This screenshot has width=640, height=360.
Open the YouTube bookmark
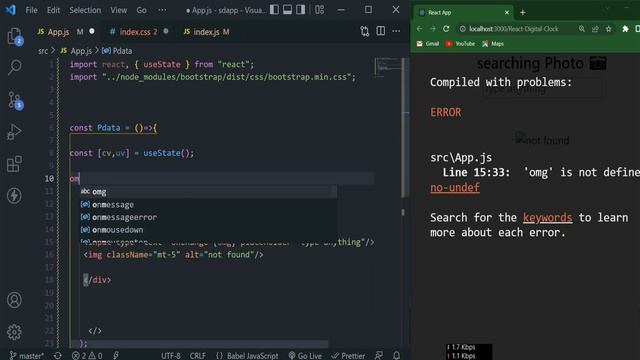click(x=460, y=44)
